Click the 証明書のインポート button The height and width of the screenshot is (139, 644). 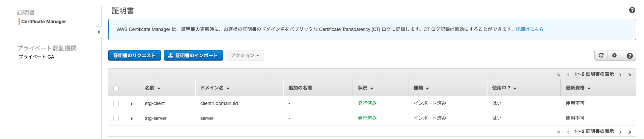click(x=193, y=56)
